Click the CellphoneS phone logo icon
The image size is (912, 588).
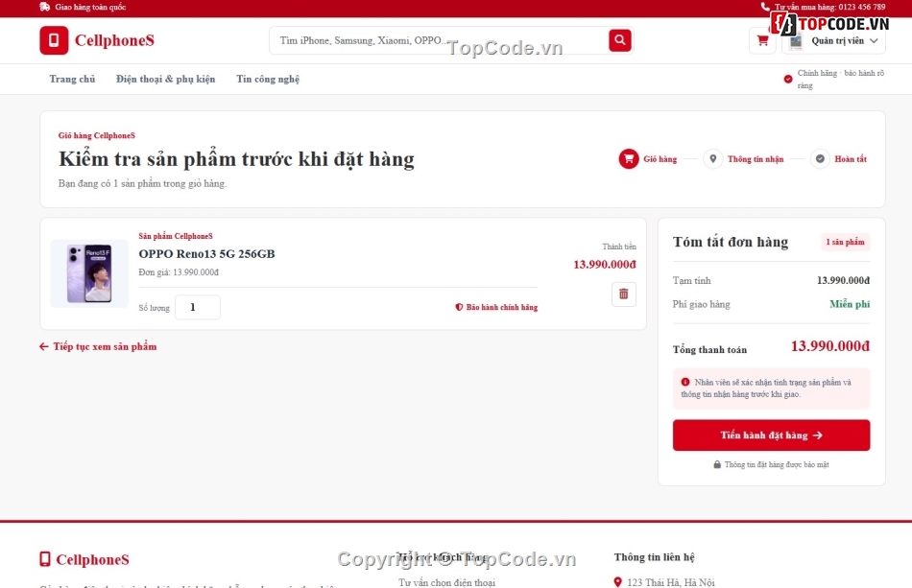tap(54, 40)
